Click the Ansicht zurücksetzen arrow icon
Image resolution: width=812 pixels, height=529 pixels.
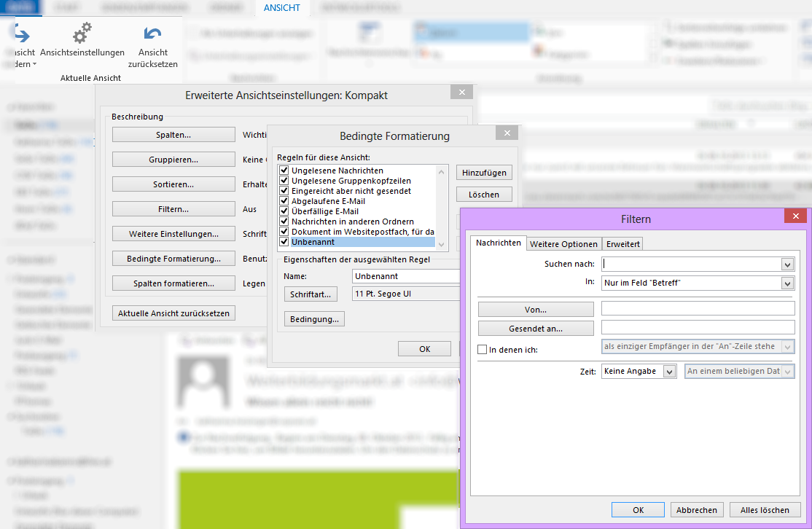click(x=152, y=34)
